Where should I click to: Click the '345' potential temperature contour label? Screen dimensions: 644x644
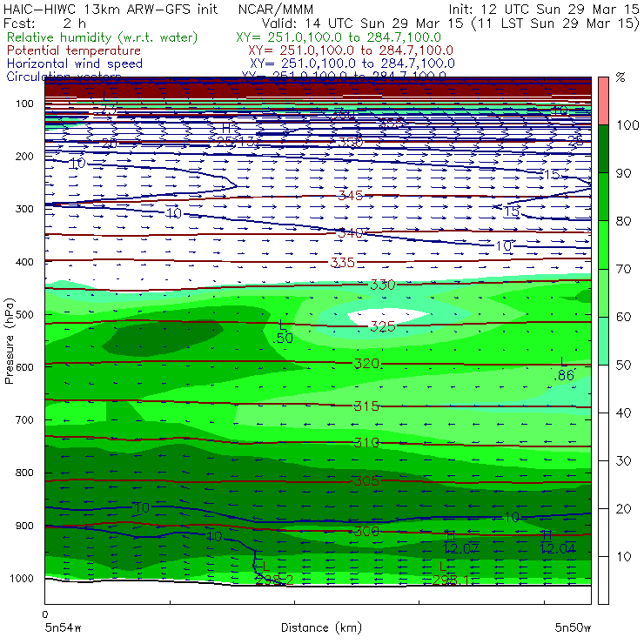[x=351, y=195]
